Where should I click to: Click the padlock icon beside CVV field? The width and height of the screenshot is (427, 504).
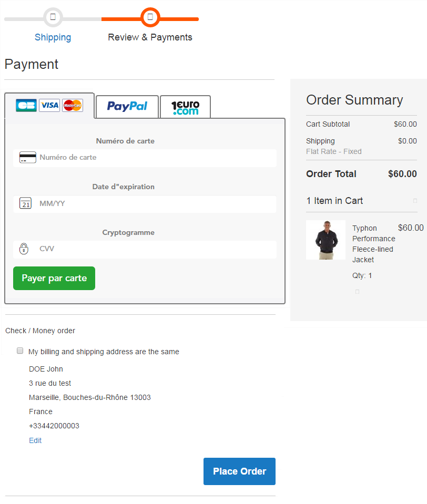point(24,249)
